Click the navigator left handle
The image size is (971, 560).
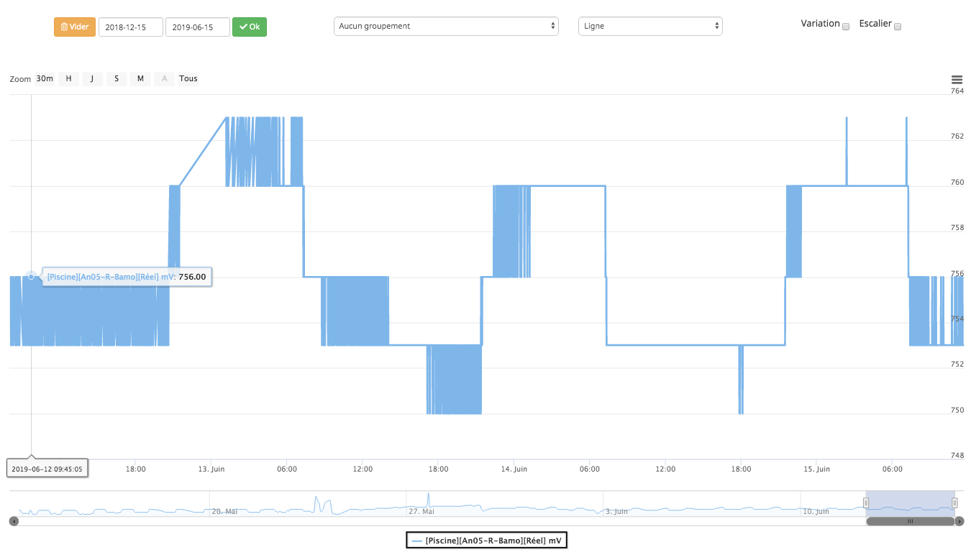(x=867, y=502)
